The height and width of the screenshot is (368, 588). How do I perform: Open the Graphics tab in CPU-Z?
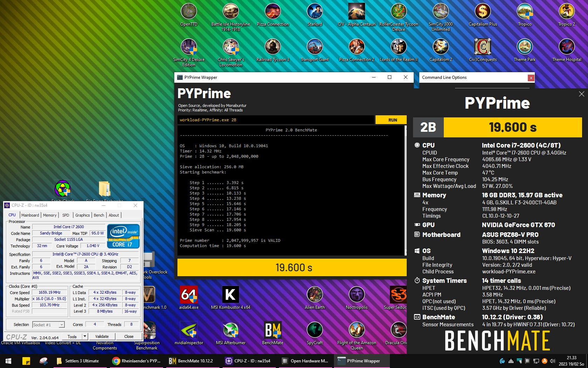(83, 215)
